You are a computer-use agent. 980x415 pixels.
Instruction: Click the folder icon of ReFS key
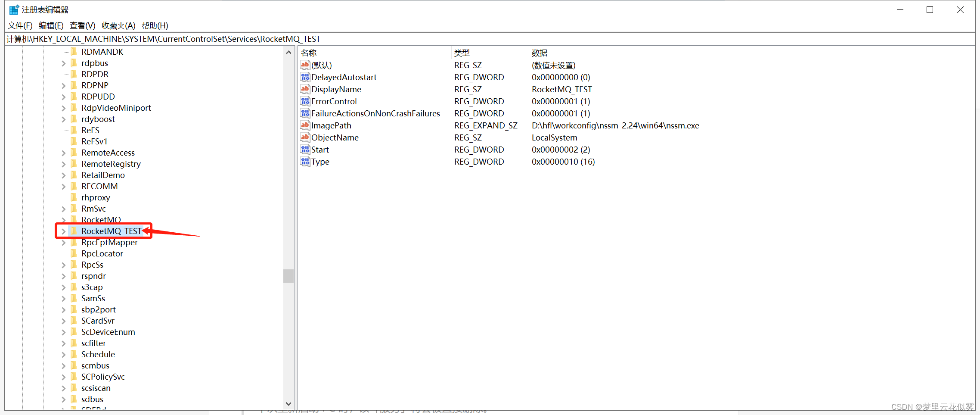point(74,130)
